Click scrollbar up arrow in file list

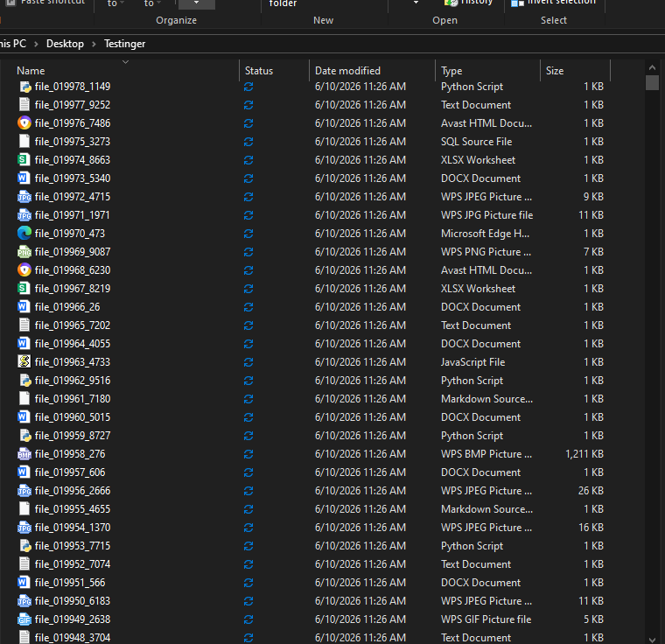tap(652, 67)
